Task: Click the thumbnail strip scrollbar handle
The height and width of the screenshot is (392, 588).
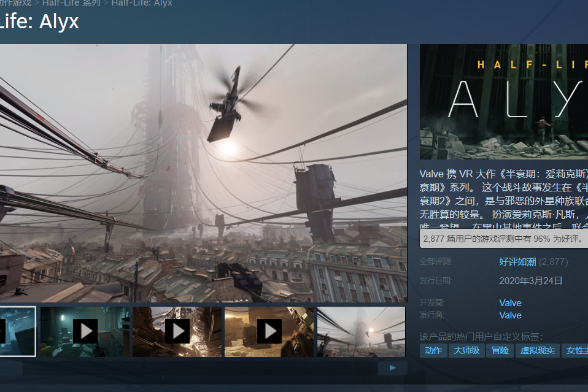Action: (11, 368)
